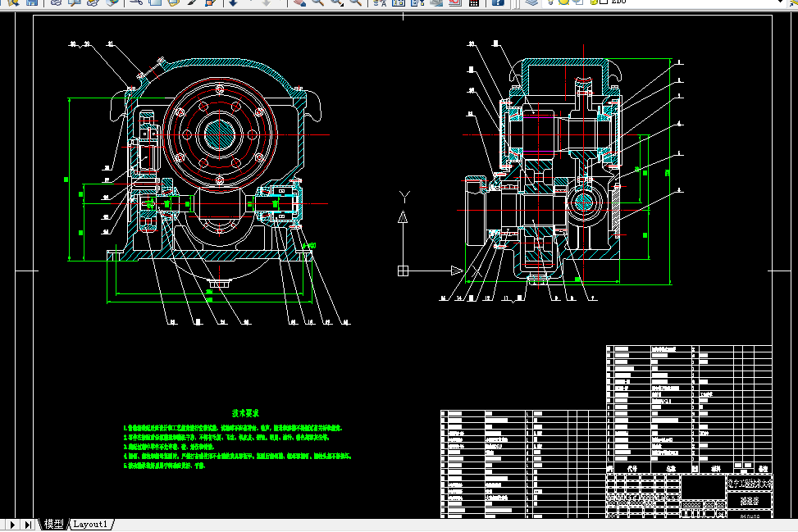Screen dimensions: 798x532
Task: Open the Layer Properties Manager stacked-sheets icon
Action: point(531,2)
